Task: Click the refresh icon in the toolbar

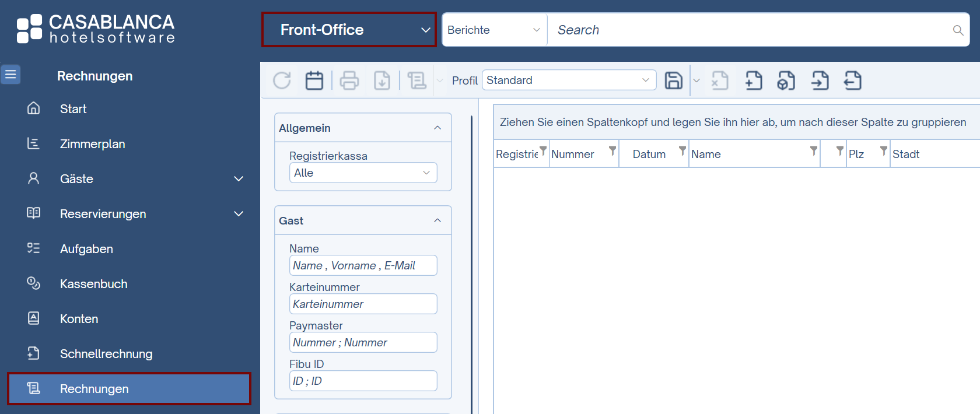Action: click(x=282, y=80)
